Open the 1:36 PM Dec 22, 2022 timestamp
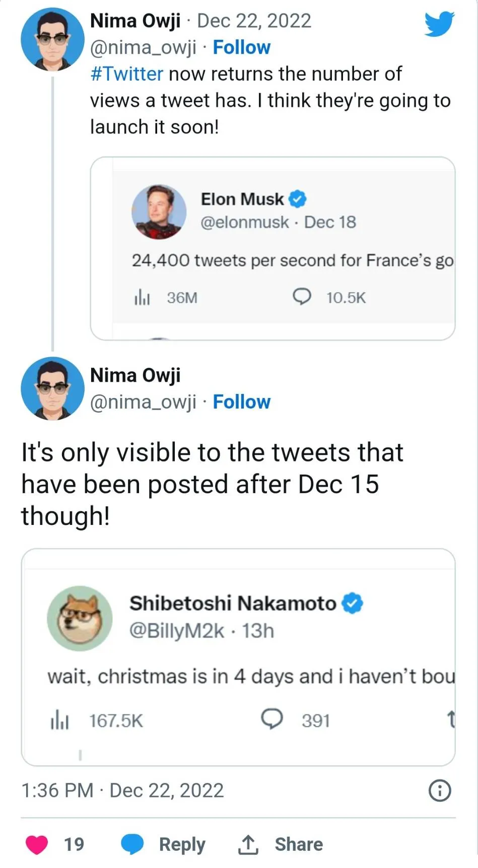478x868 pixels. point(122,790)
